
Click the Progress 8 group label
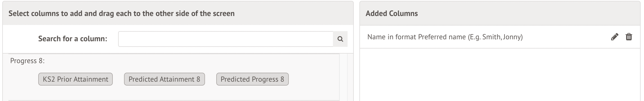point(28,61)
